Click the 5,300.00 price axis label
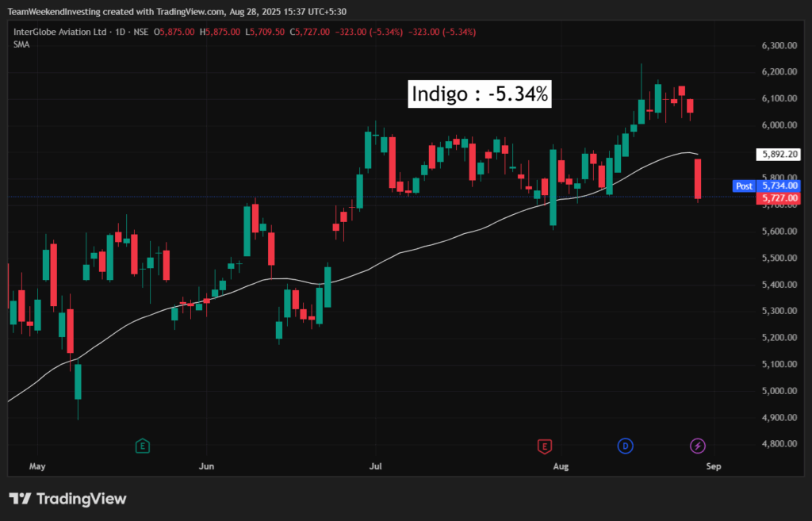The image size is (812, 521). 779,311
